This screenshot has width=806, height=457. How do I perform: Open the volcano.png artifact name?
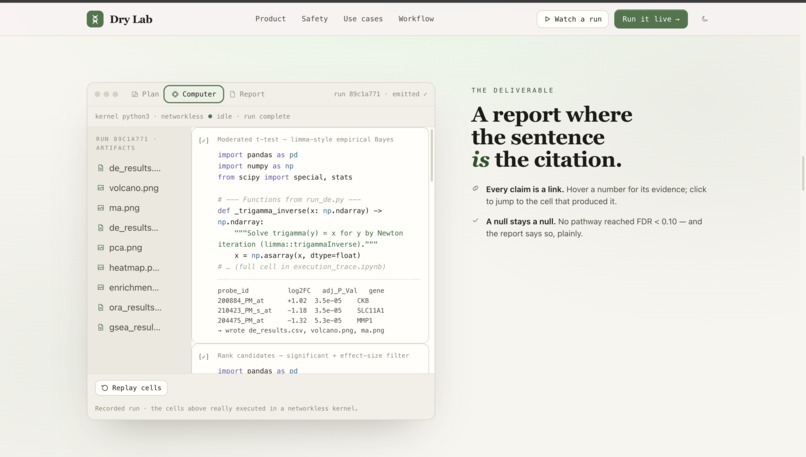click(134, 188)
